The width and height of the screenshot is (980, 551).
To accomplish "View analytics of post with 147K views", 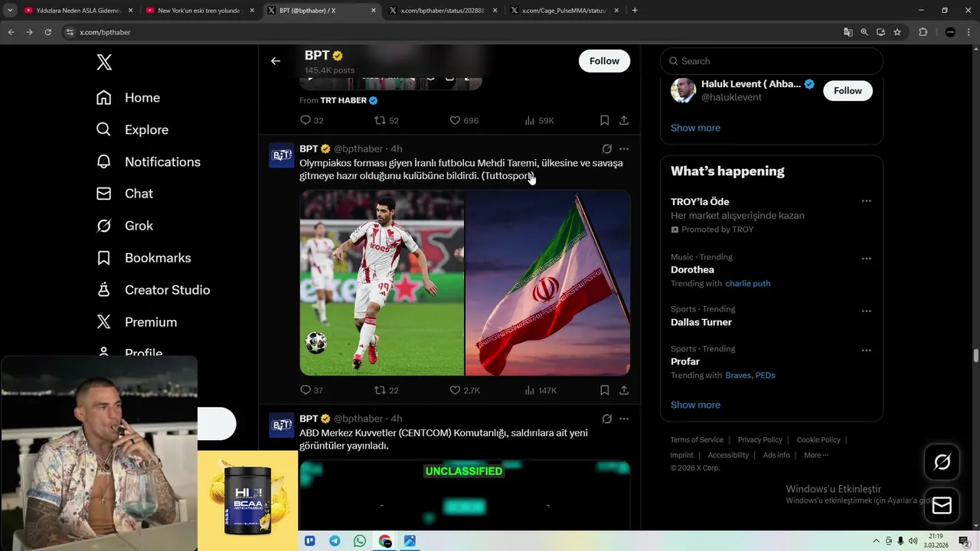I will [x=541, y=390].
